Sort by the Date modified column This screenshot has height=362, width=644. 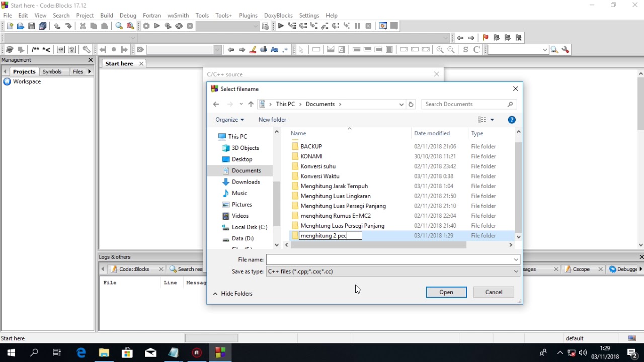click(x=432, y=133)
